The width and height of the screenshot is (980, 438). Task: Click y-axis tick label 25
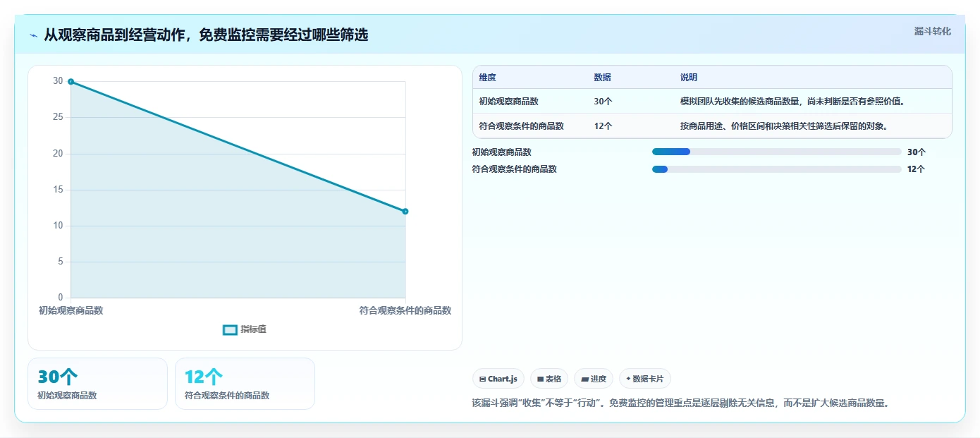[x=58, y=117]
